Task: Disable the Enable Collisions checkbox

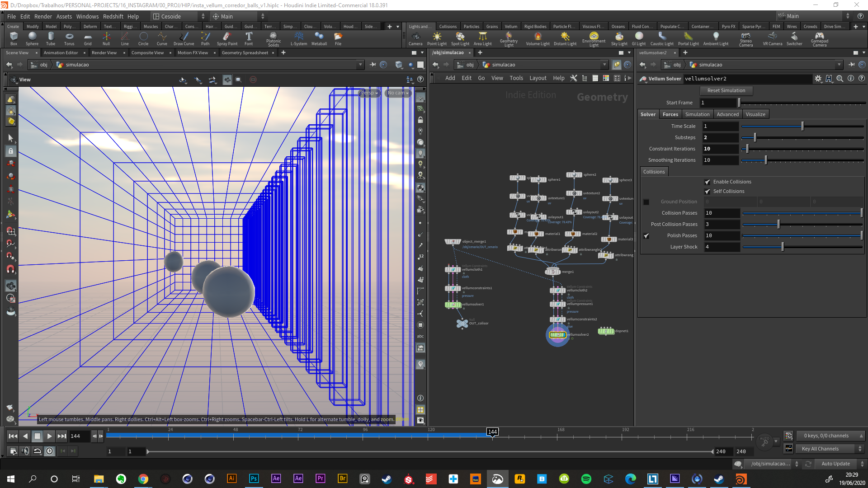Action: [708, 182]
